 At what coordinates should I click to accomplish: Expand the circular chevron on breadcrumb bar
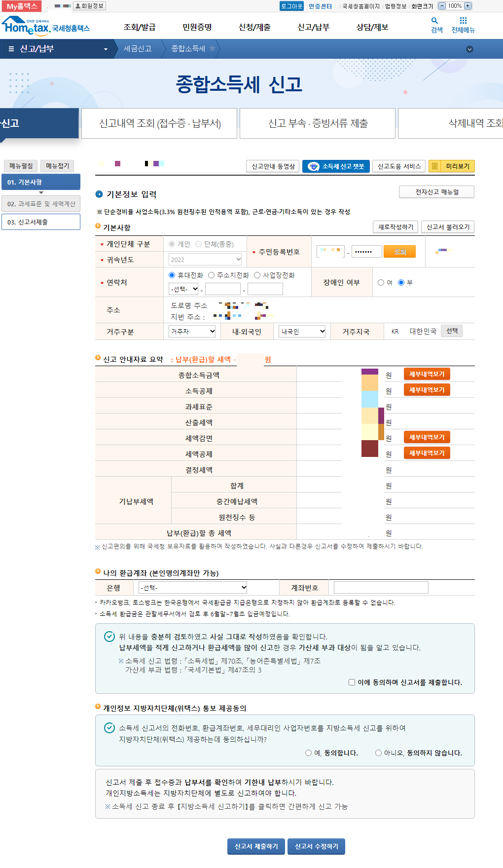point(469,49)
